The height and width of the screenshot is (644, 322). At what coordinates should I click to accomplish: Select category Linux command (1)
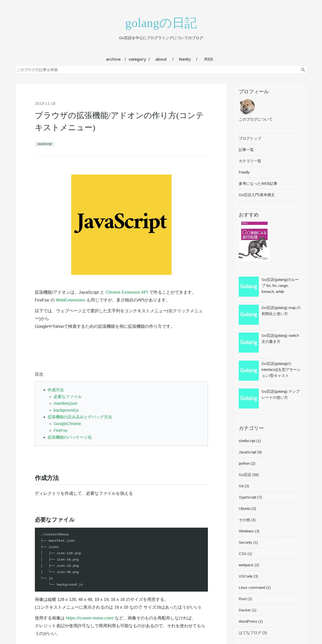[255, 588]
